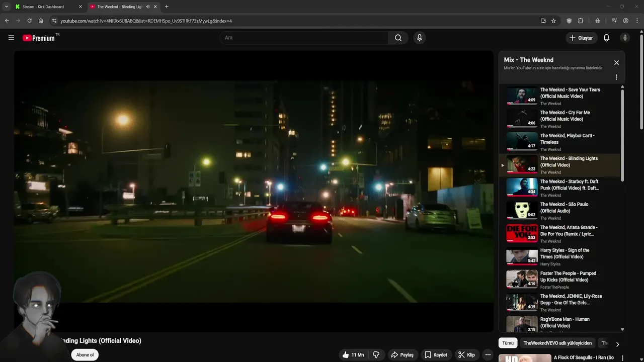Go back in browser history
644x362 pixels.
pos(7,21)
